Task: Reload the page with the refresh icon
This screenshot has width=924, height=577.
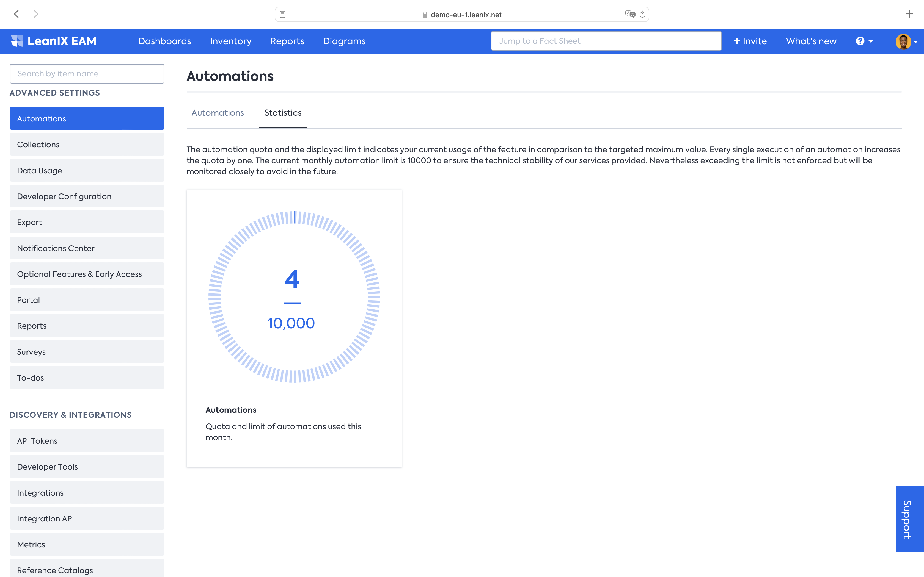Action: pos(643,15)
